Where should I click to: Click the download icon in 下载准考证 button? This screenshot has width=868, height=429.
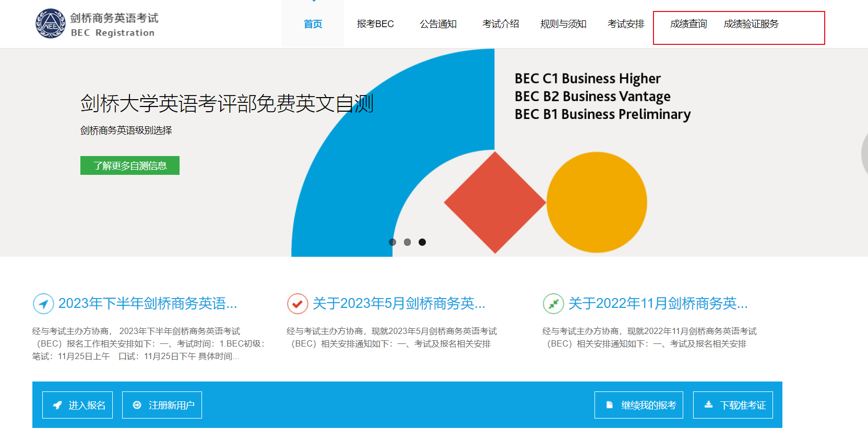click(708, 405)
